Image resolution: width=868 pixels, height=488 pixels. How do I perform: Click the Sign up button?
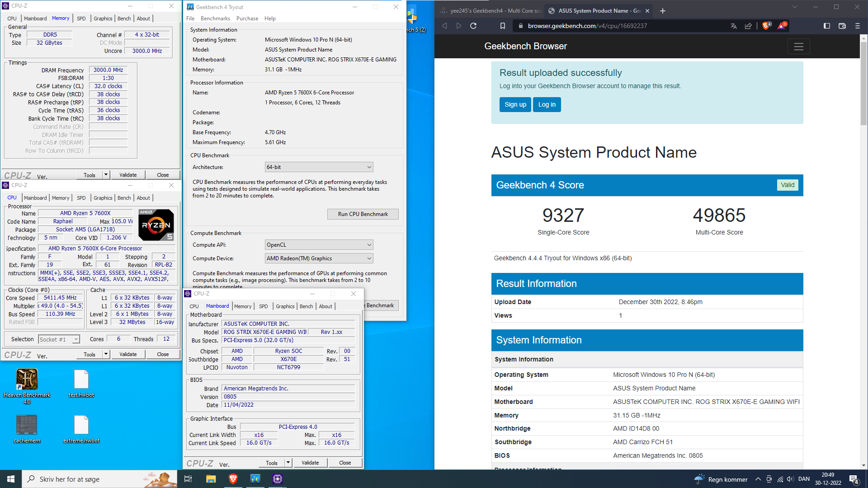pos(515,104)
